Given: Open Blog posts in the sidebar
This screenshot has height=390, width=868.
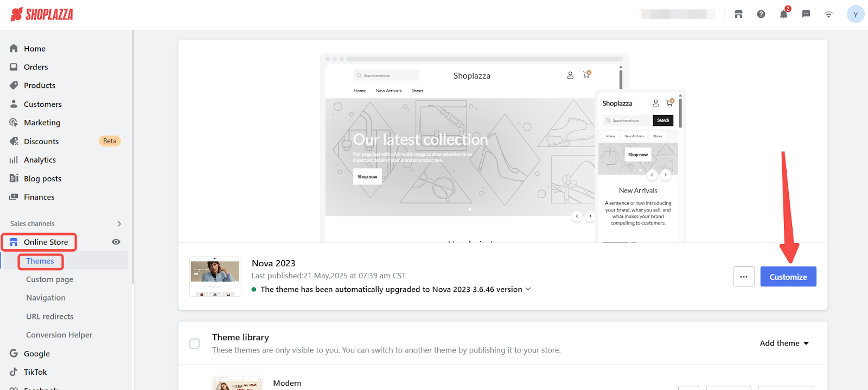Looking at the screenshot, I should click(x=42, y=178).
